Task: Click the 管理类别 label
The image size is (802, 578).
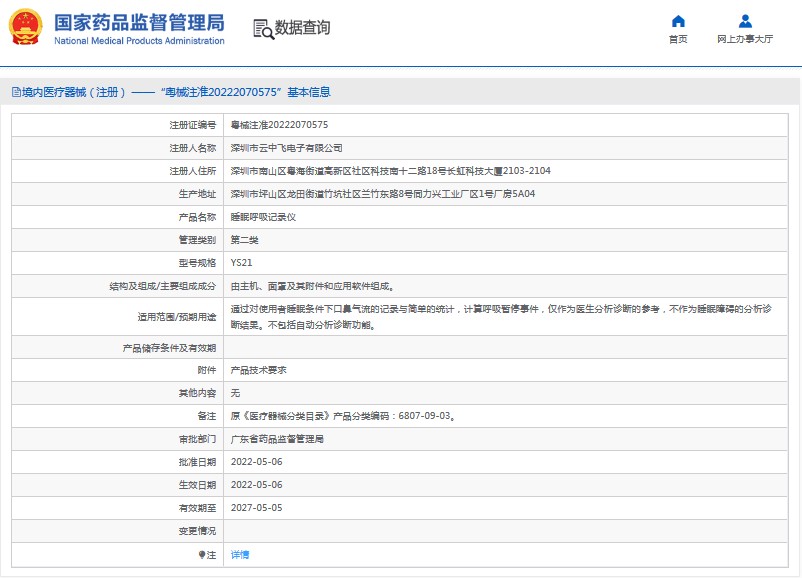Action: [x=197, y=240]
